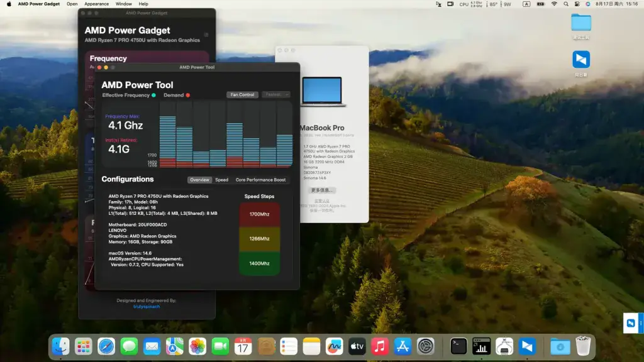644x362 pixels.
Task: Click the 更多信息 button in About window
Action: 321,190
